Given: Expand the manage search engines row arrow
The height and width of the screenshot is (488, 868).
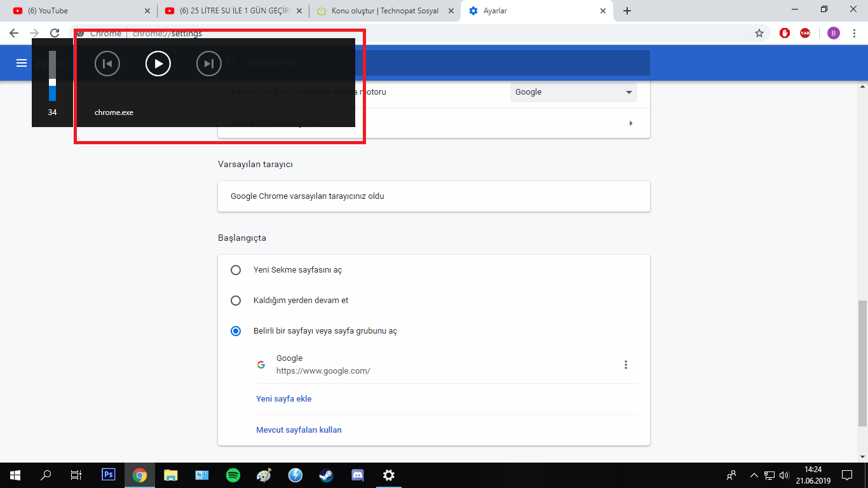Looking at the screenshot, I should pos(631,123).
